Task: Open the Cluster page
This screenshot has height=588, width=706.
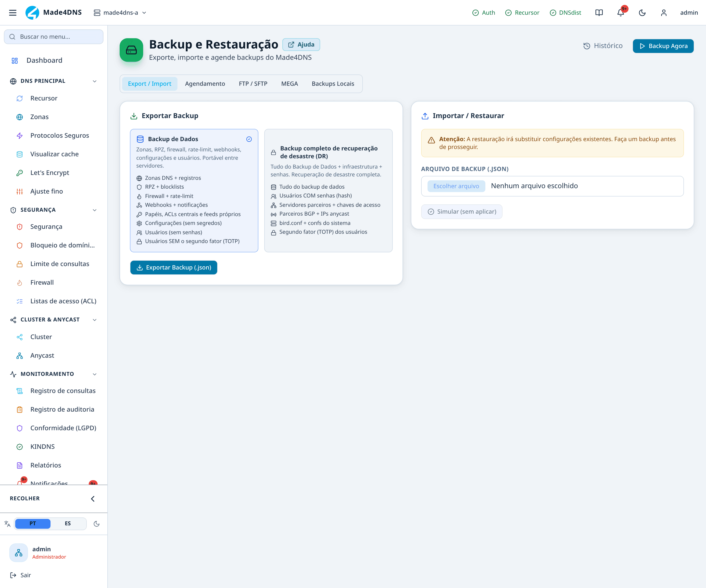Action: (x=54, y=337)
